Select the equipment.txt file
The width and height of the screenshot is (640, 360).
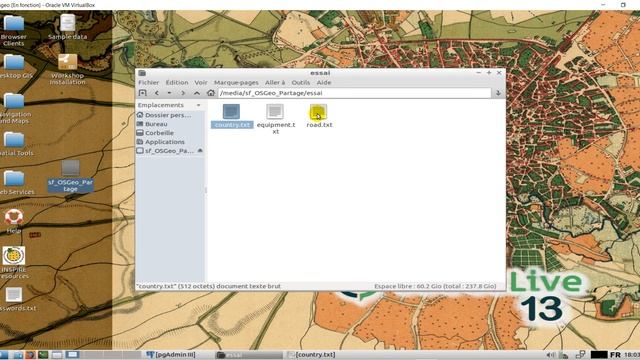[276, 119]
